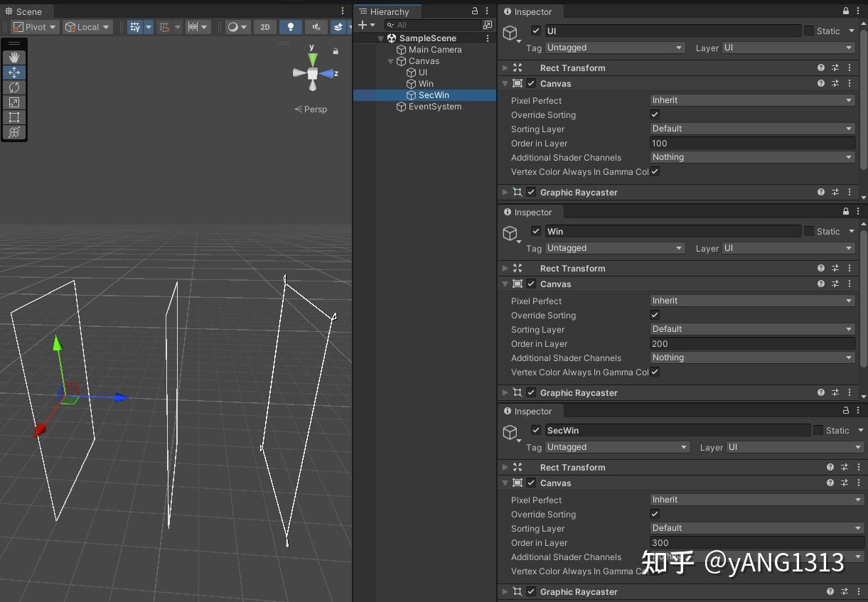Click the + button to create a GameObject

[361, 24]
